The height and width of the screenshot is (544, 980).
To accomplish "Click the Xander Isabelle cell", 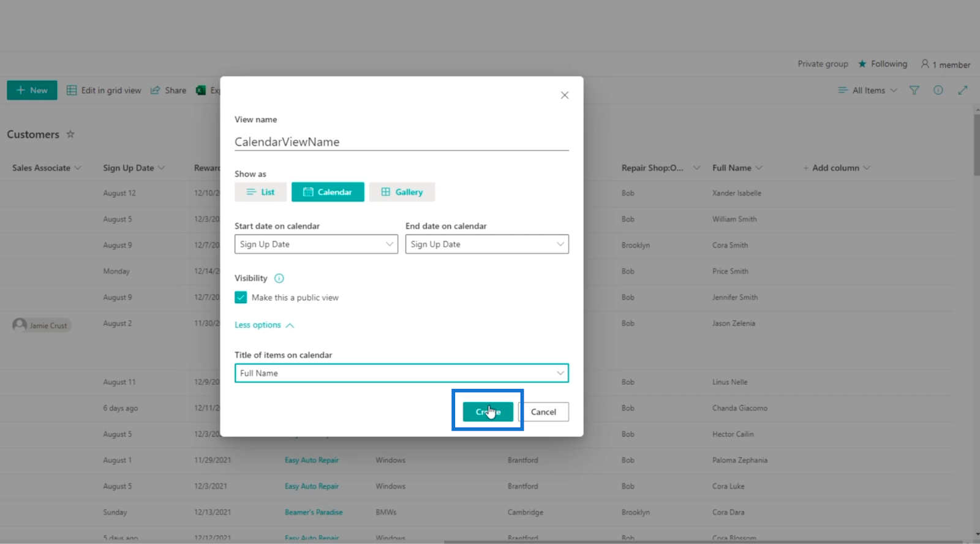I will coord(737,193).
